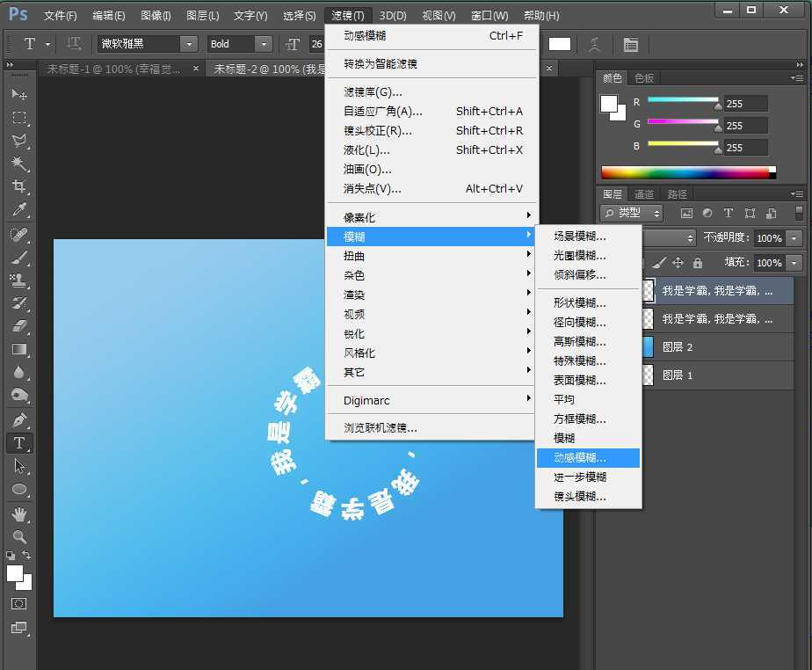Select the Rectangular Marquee tool
This screenshot has width=812, height=670.
tap(19, 117)
